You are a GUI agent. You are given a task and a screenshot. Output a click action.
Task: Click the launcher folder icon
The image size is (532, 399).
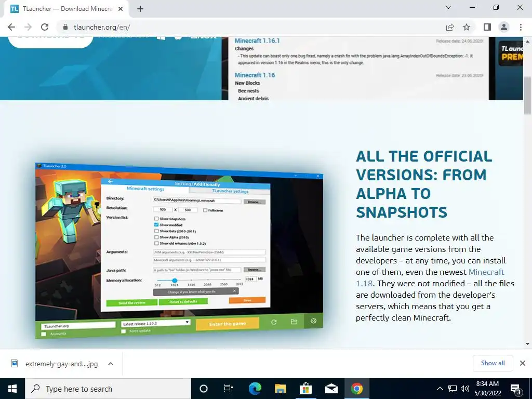(x=294, y=321)
